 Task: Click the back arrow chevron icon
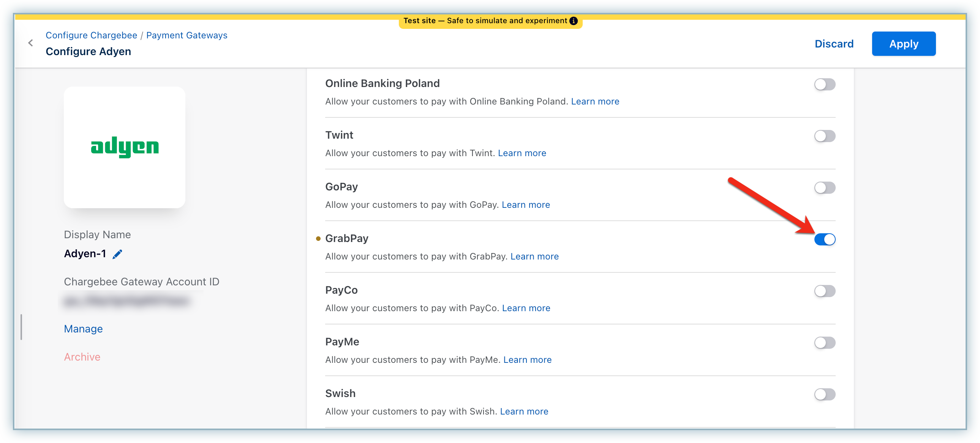pyautogui.click(x=31, y=43)
